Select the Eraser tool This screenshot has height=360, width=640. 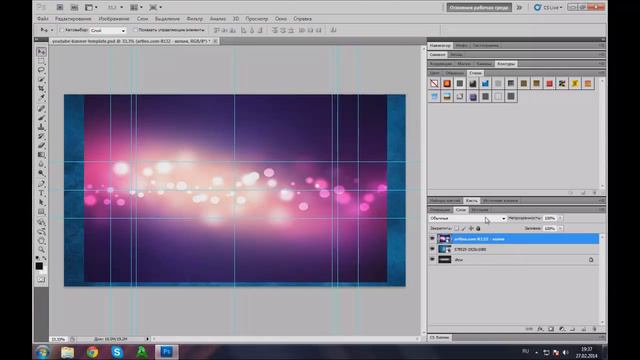[41, 146]
